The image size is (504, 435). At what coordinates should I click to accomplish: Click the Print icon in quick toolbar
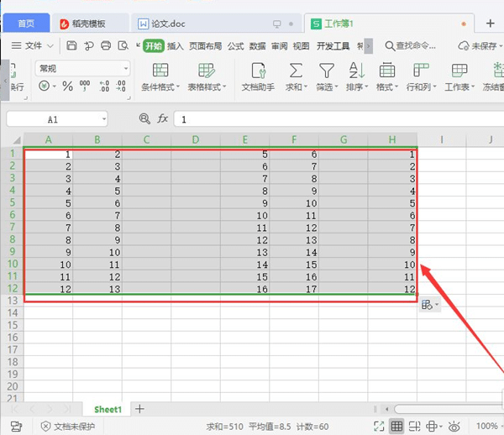click(x=106, y=45)
